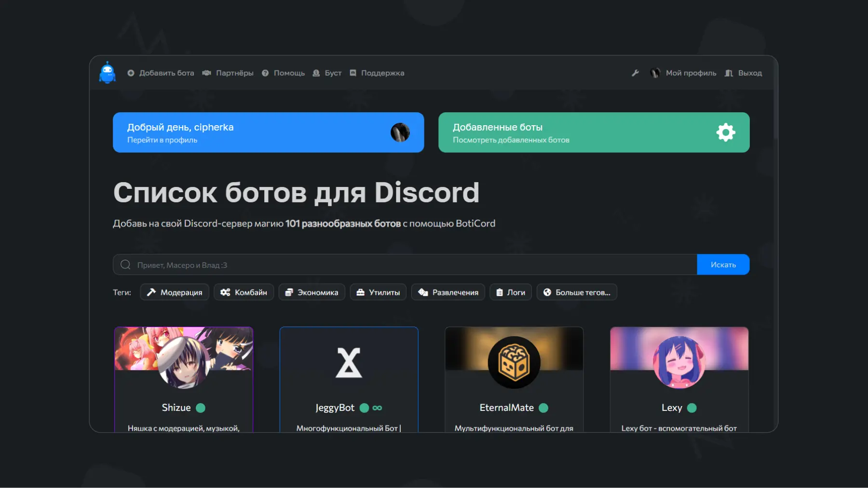Open Lexy bot avatar
Viewport: 868px width, 488px height.
pos(679,362)
